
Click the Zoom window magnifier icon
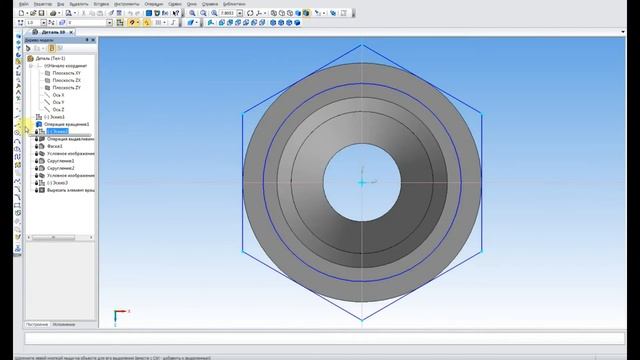point(192,13)
